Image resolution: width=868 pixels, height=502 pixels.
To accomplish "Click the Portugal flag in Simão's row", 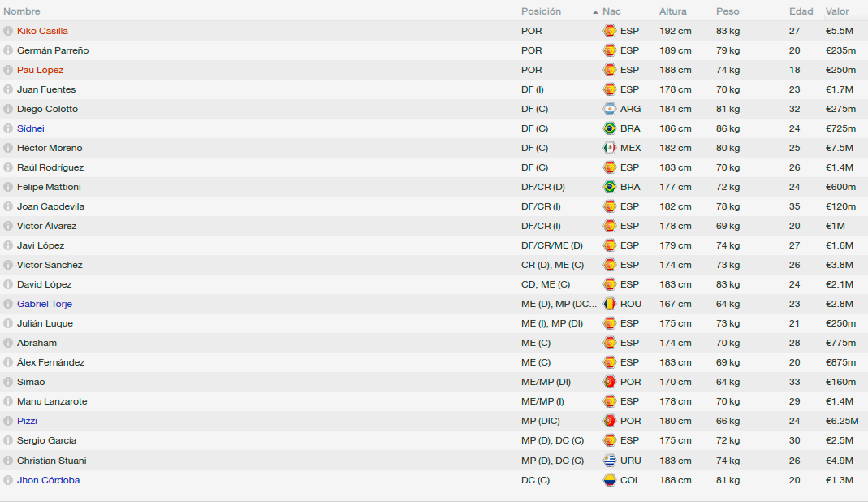I will point(610,382).
